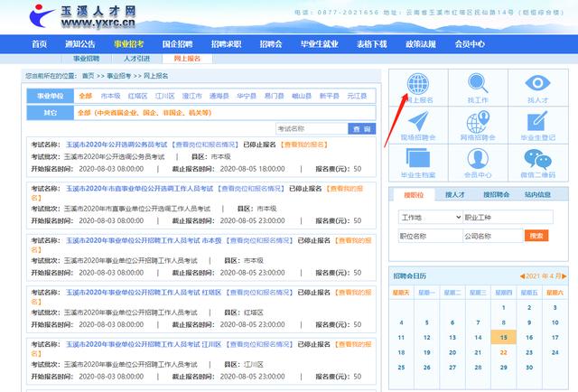The height and width of the screenshot is (392, 578).
Task: Click 首页 in the breadcrumb path
Action: [x=89, y=76]
